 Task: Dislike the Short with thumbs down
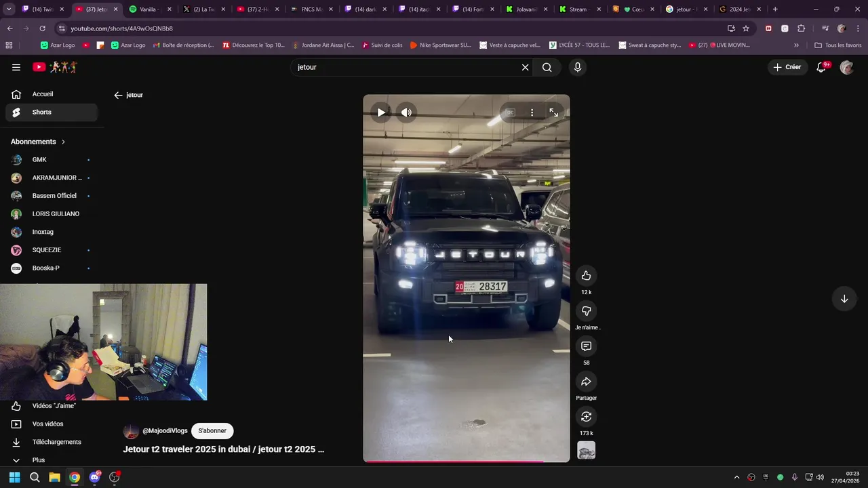tap(586, 310)
